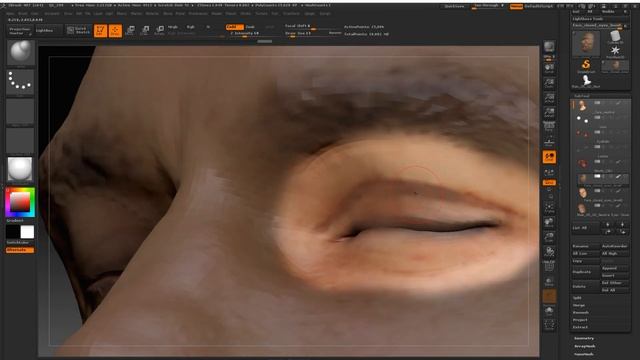640x360 pixels.
Task: Toggle PolyF polyframe display
Action: (549, 266)
